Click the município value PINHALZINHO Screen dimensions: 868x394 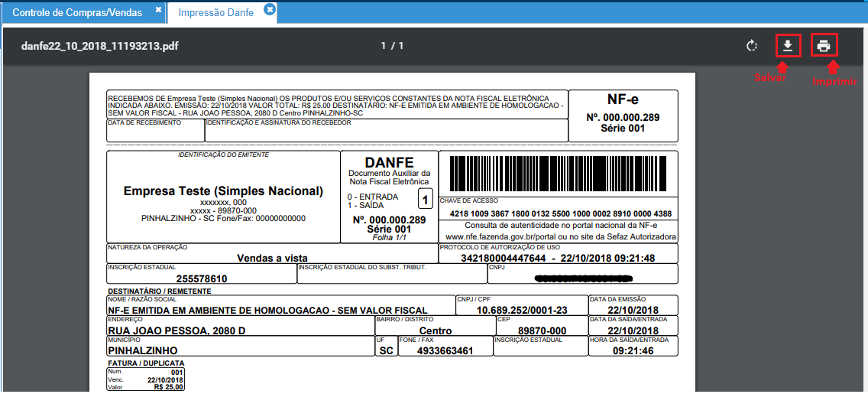point(143,351)
